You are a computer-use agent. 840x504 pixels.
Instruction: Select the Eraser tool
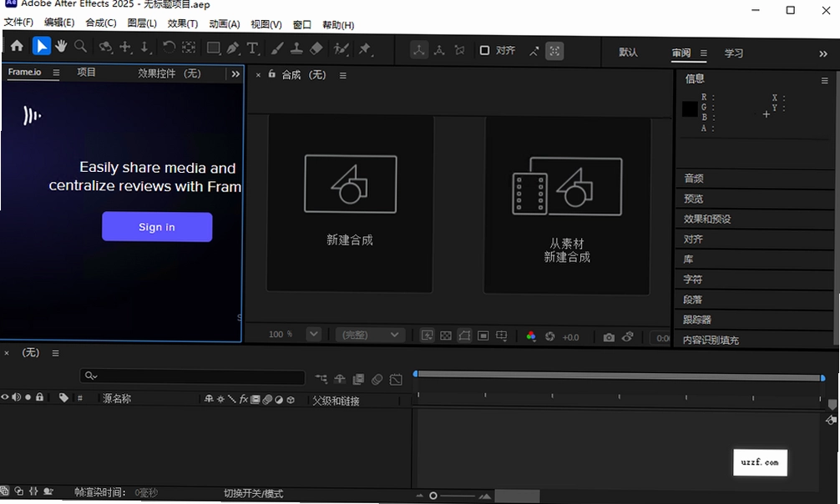point(316,48)
